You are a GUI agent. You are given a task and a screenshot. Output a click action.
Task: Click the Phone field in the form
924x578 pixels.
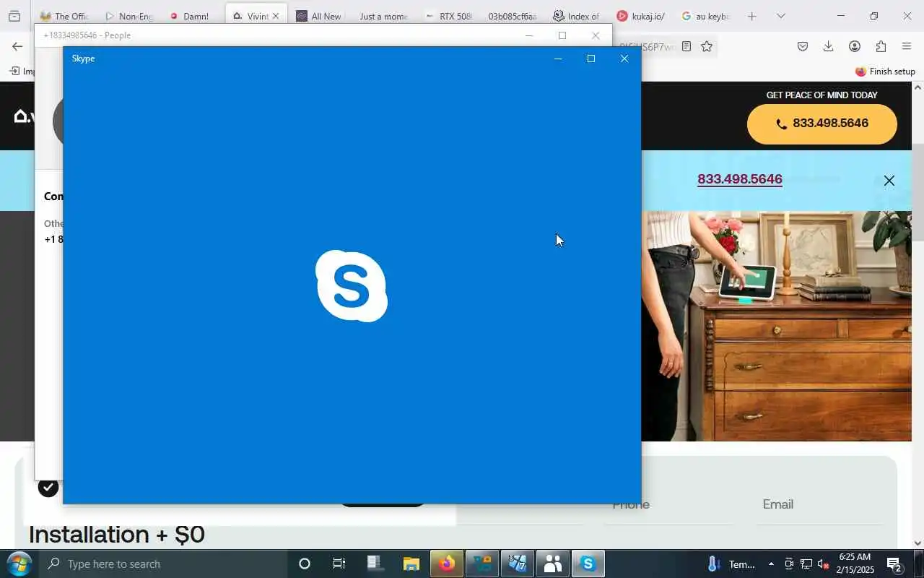click(x=668, y=504)
